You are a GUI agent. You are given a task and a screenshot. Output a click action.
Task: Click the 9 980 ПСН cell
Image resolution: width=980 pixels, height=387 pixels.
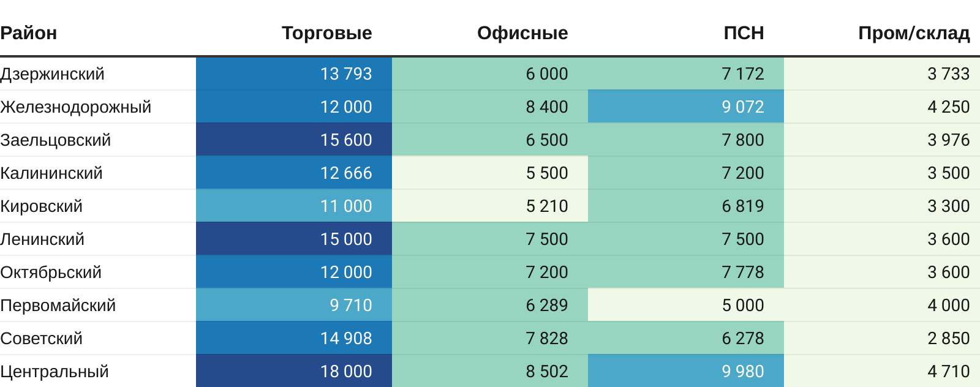click(742, 372)
